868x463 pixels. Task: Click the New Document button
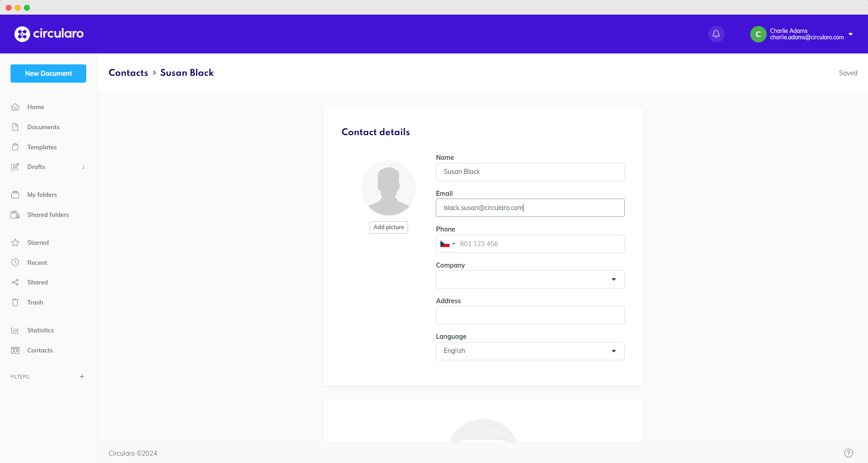[x=48, y=73]
